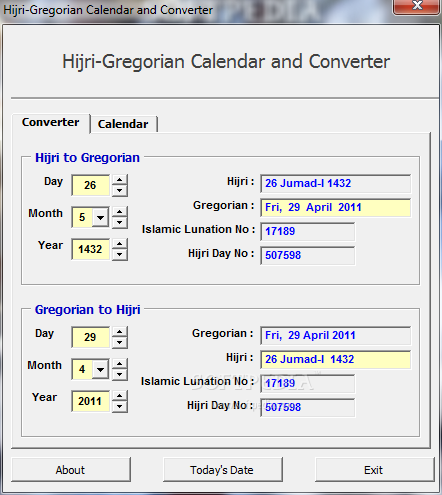This screenshot has height=495, width=442.
Task: Increase Hijri Year 1432 with up arrow
Action: click(x=120, y=244)
